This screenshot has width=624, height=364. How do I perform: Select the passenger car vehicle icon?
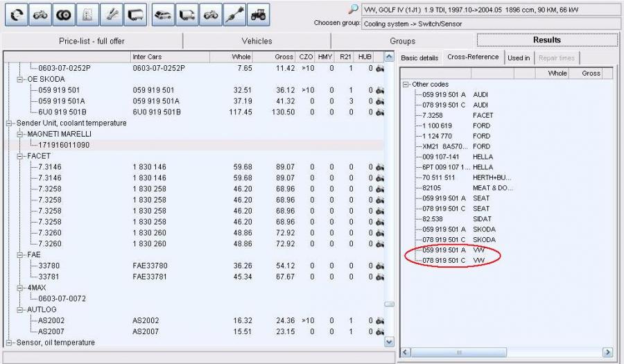pos(162,14)
